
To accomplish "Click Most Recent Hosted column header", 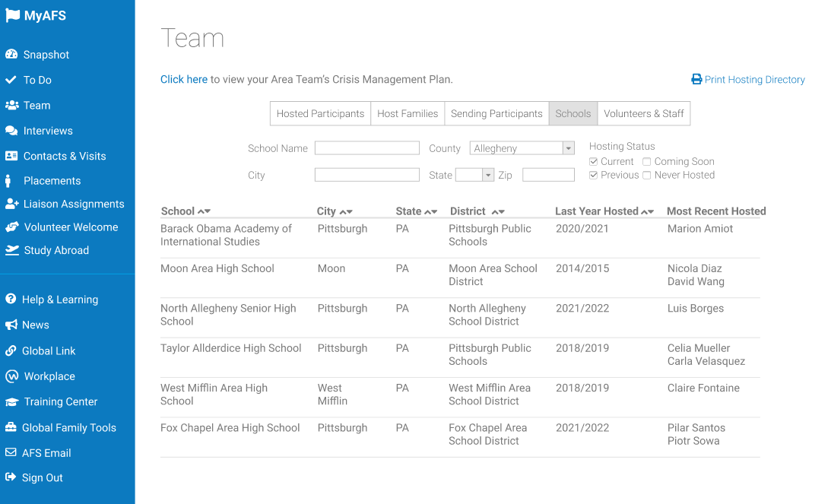I will 716,211.
